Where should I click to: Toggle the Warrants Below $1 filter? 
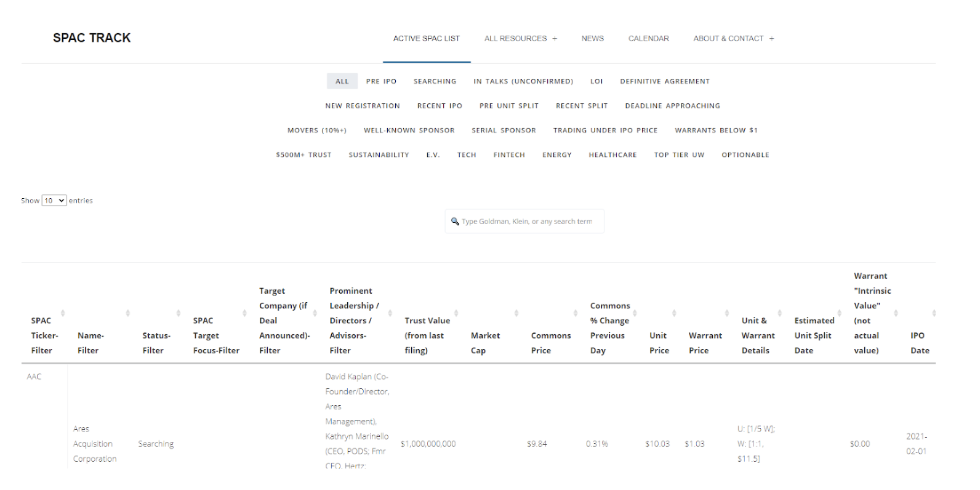coord(716,131)
